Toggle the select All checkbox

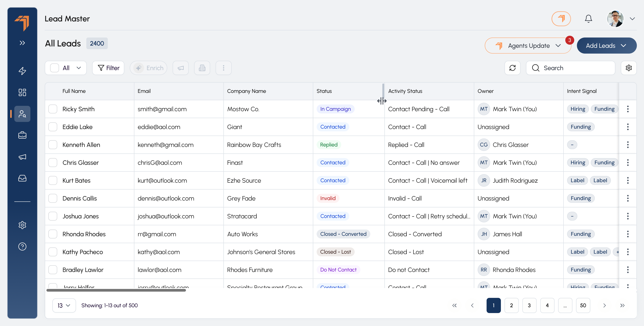coord(55,68)
